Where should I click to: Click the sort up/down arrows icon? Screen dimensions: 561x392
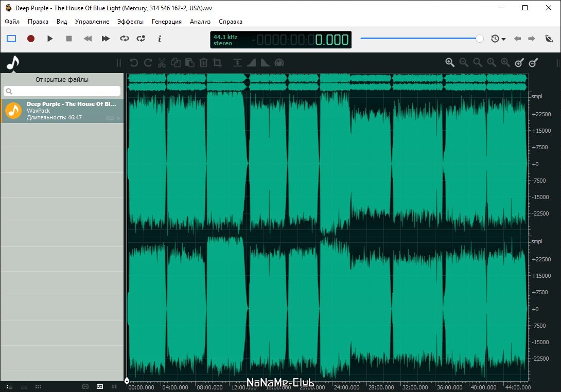114,387
